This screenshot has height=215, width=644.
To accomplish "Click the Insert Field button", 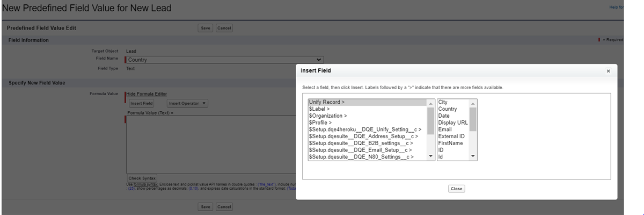I will [x=142, y=103].
